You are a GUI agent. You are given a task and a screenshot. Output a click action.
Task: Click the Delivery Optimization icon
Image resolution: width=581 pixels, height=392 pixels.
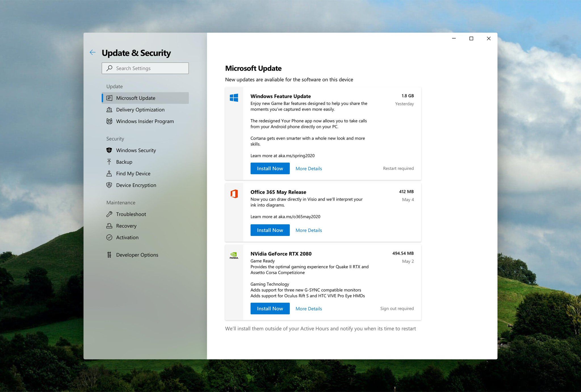109,109
